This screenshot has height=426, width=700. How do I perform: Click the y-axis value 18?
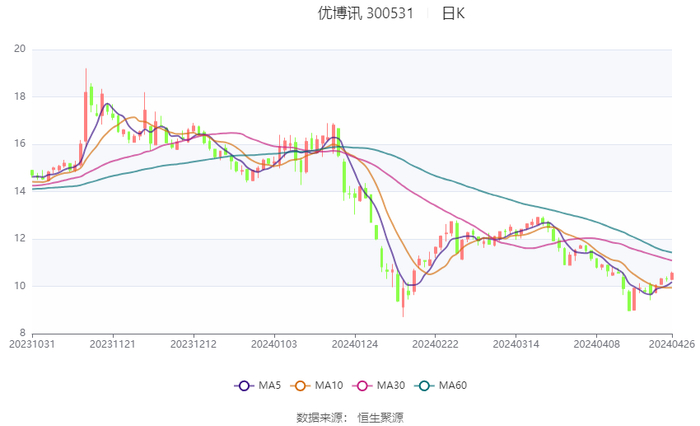point(20,96)
